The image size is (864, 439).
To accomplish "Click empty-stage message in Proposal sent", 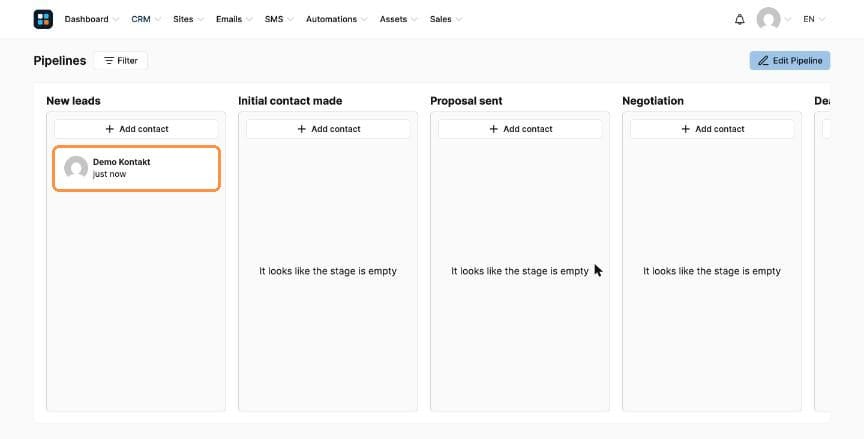I will point(520,271).
